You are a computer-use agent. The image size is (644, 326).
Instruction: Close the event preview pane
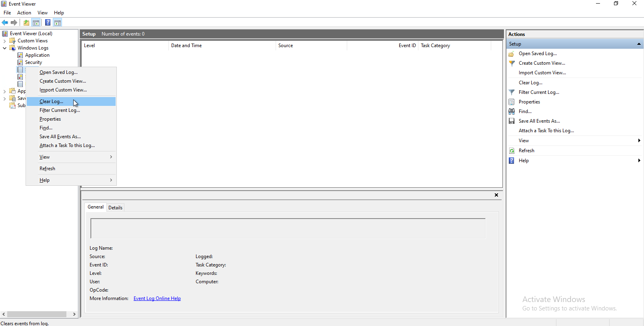(496, 195)
